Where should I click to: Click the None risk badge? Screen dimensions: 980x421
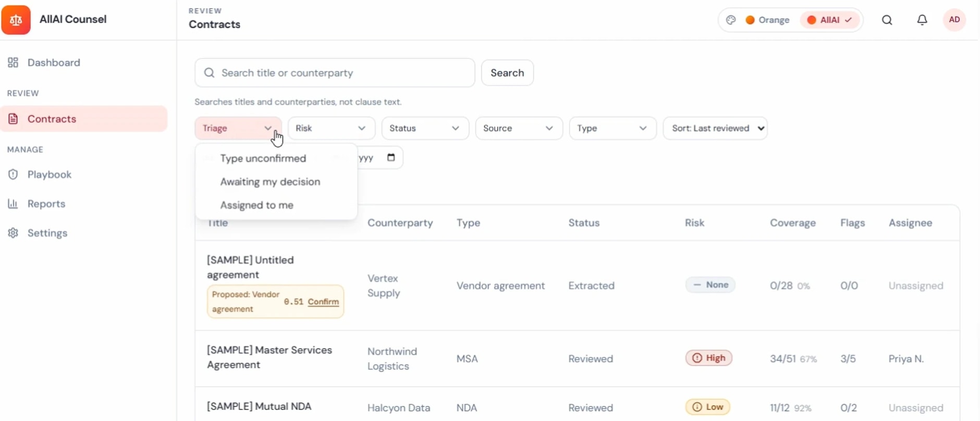[710, 285]
